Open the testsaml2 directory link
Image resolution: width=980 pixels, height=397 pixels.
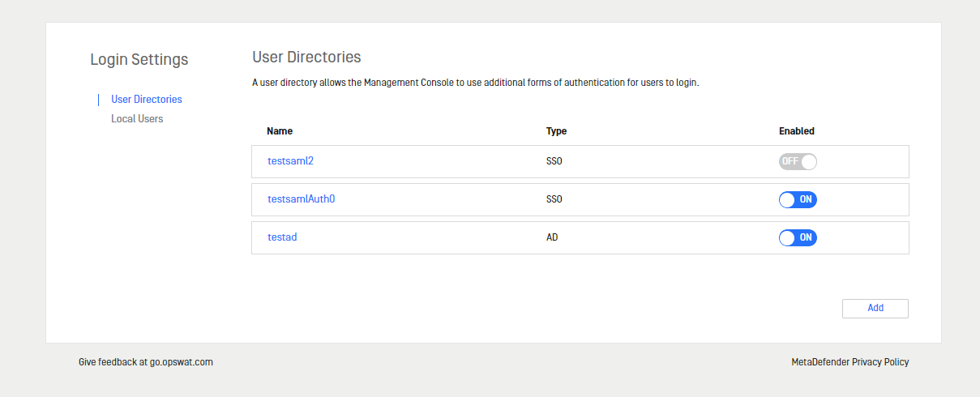(290, 161)
